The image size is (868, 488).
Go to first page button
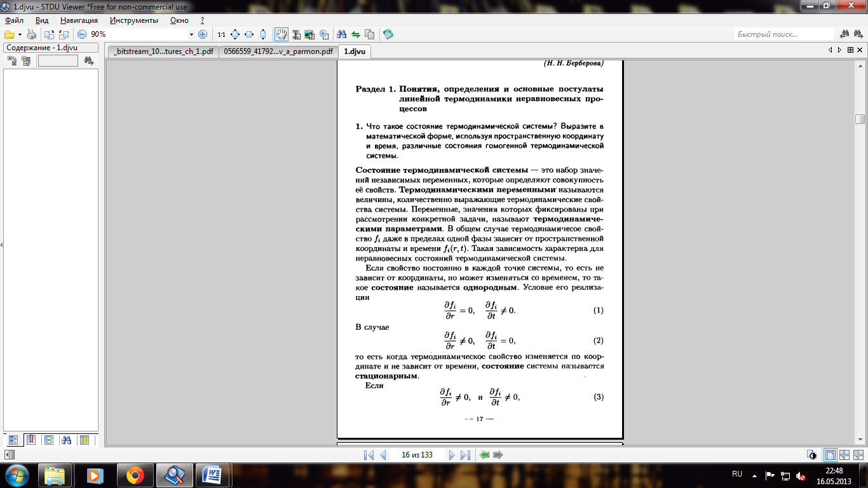369,455
